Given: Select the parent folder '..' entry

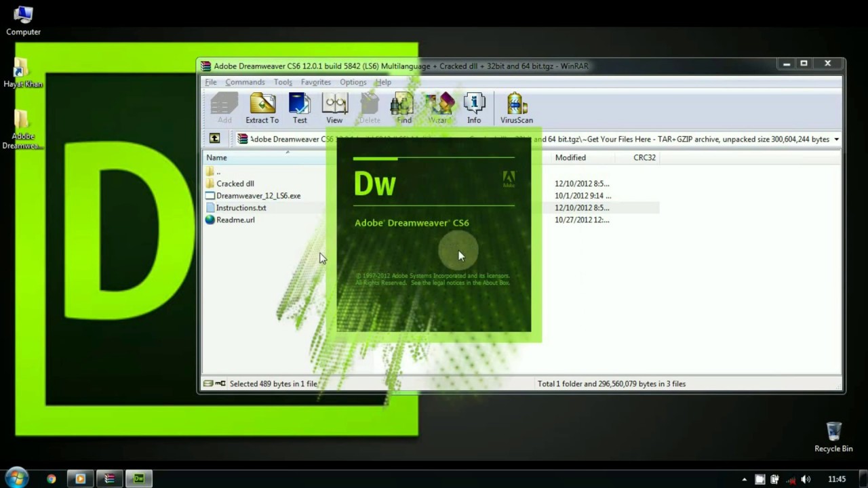Looking at the screenshot, I should (x=214, y=171).
